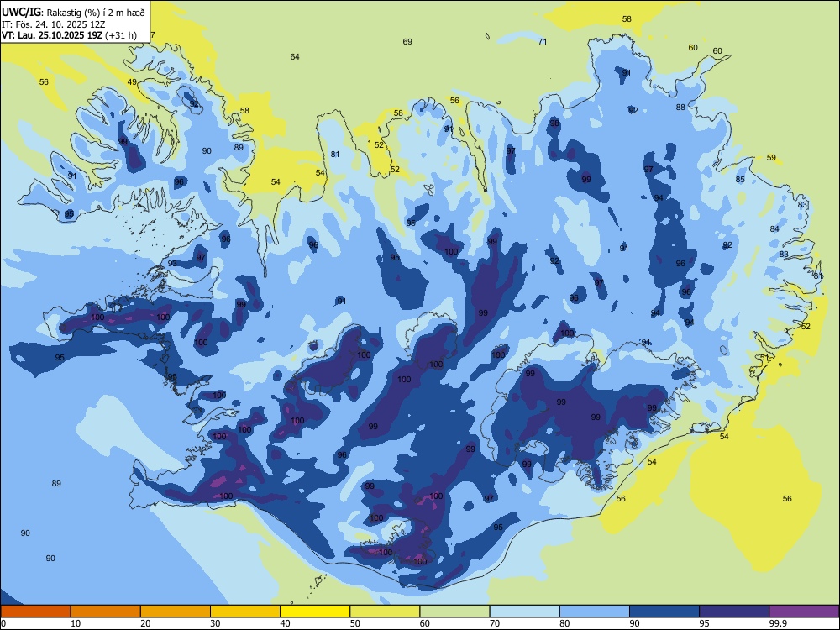Click the map value '93' in the west
Image resolution: width=840 pixels, height=630 pixels.
click(172, 264)
